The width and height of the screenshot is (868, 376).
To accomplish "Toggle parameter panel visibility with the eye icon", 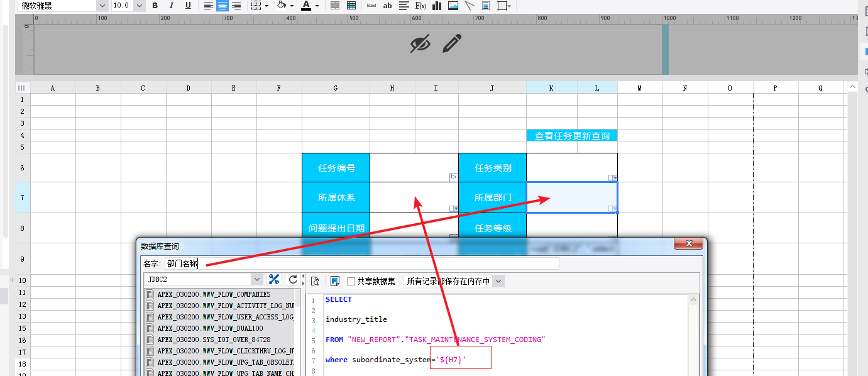I will 420,44.
